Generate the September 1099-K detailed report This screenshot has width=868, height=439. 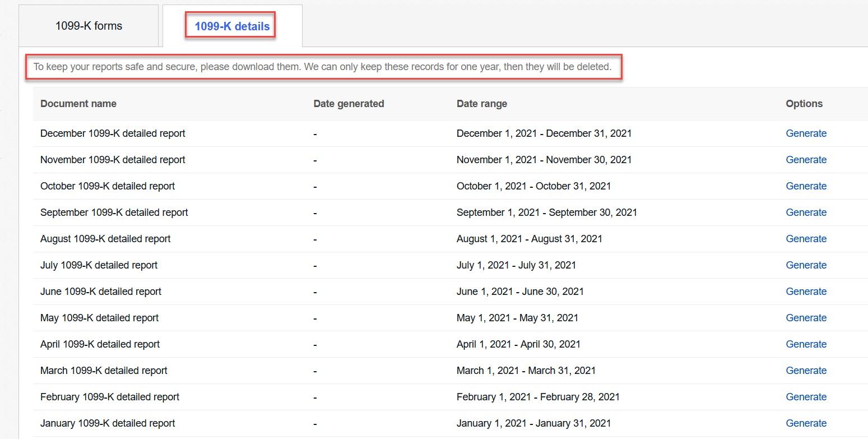click(806, 212)
